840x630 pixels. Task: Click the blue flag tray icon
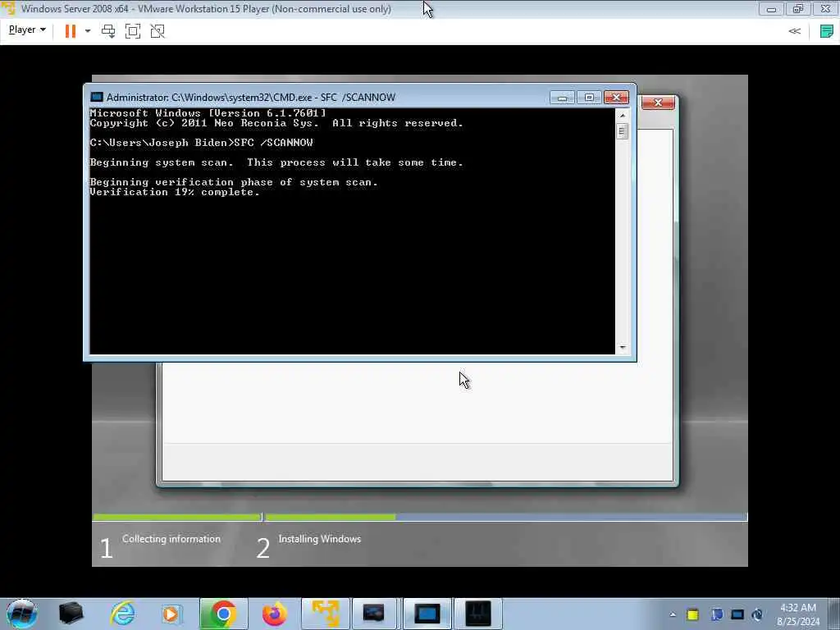(x=716, y=614)
